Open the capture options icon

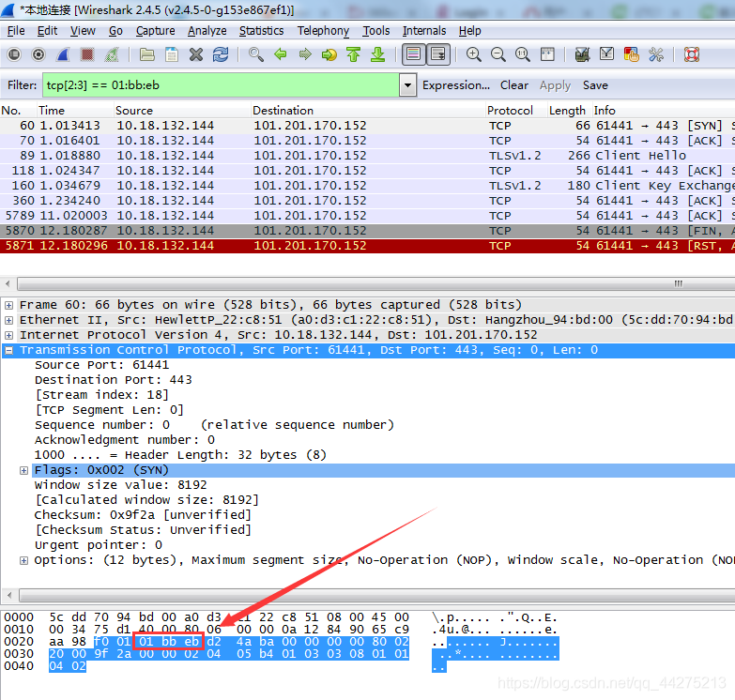coord(38,54)
